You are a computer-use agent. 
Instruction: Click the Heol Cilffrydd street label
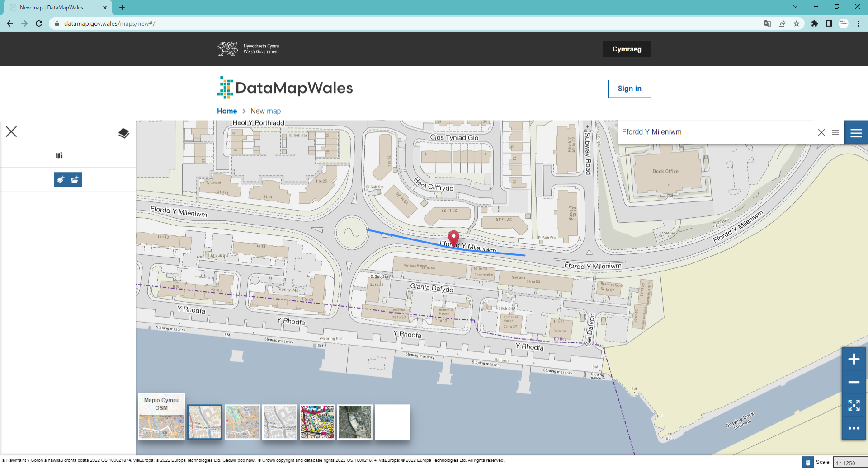[x=434, y=184]
